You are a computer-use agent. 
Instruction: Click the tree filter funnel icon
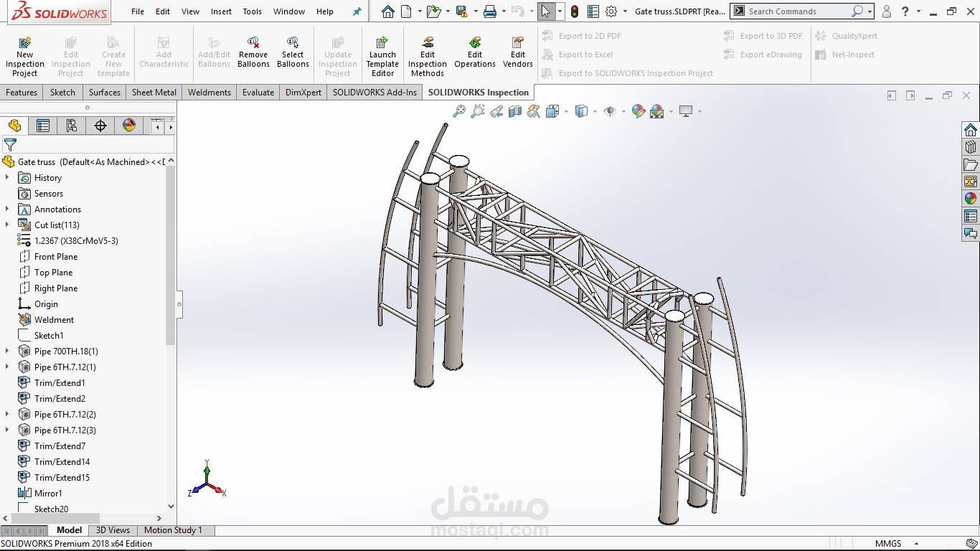tap(10, 145)
